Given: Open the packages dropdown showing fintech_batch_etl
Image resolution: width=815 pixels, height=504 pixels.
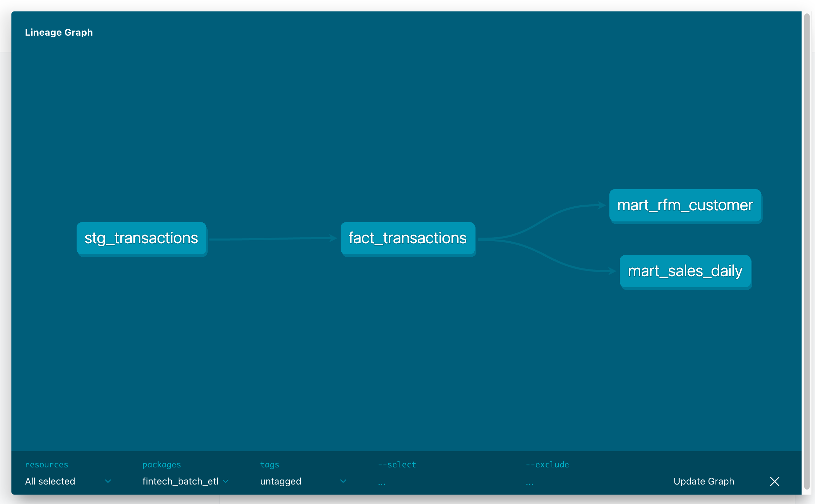Looking at the screenshot, I should point(180,481).
